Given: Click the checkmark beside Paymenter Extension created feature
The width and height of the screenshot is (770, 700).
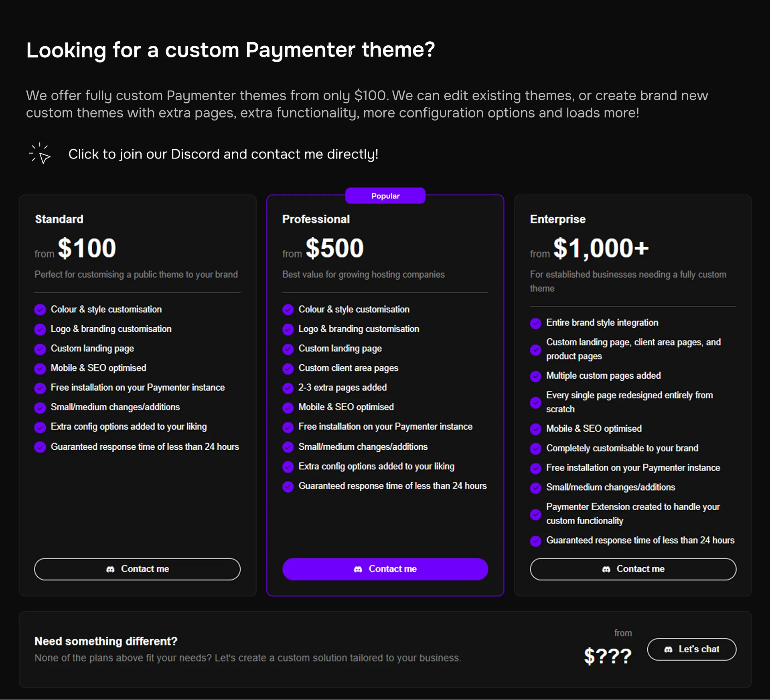Looking at the screenshot, I should tap(536, 514).
